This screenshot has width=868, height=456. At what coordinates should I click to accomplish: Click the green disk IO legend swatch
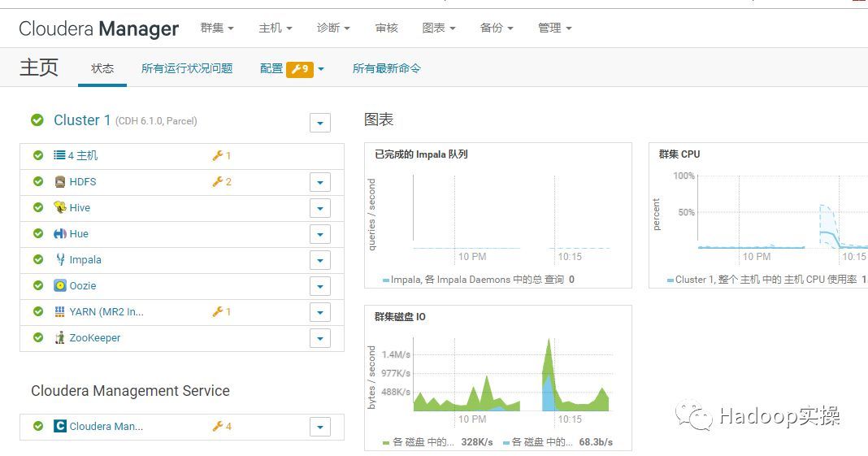(x=386, y=442)
